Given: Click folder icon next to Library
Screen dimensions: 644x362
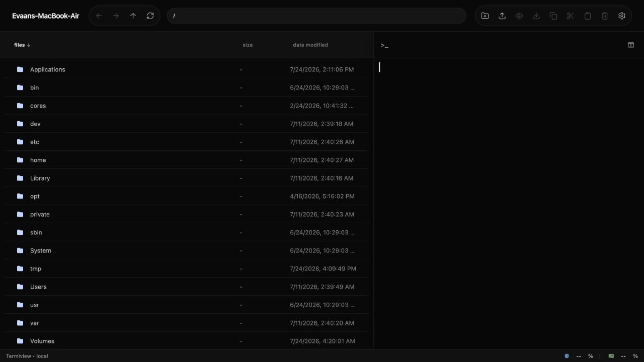Looking at the screenshot, I should tap(20, 178).
